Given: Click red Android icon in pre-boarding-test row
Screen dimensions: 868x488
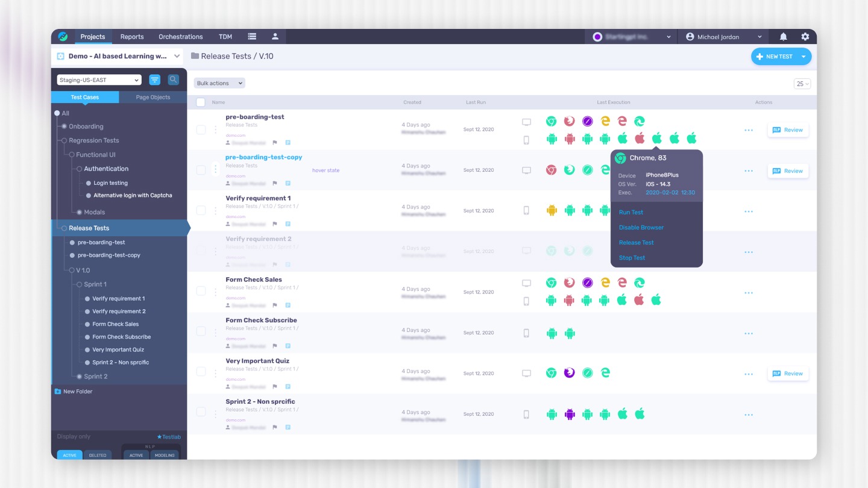Looking at the screenshot, I should tap(569, 139).
